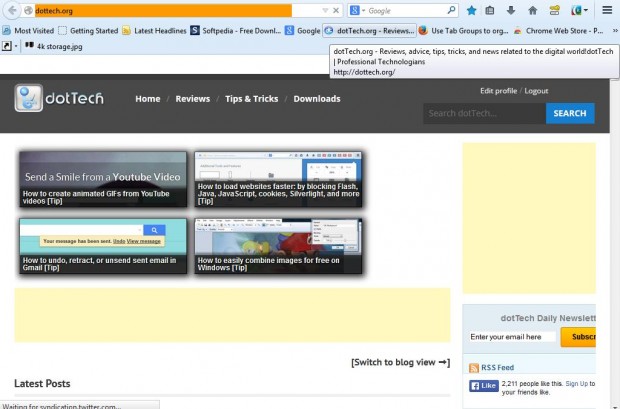The height and width of the screenshot is (409, 620).
Task: Click the blue SEARCH button
Action: tap(570, 114)
